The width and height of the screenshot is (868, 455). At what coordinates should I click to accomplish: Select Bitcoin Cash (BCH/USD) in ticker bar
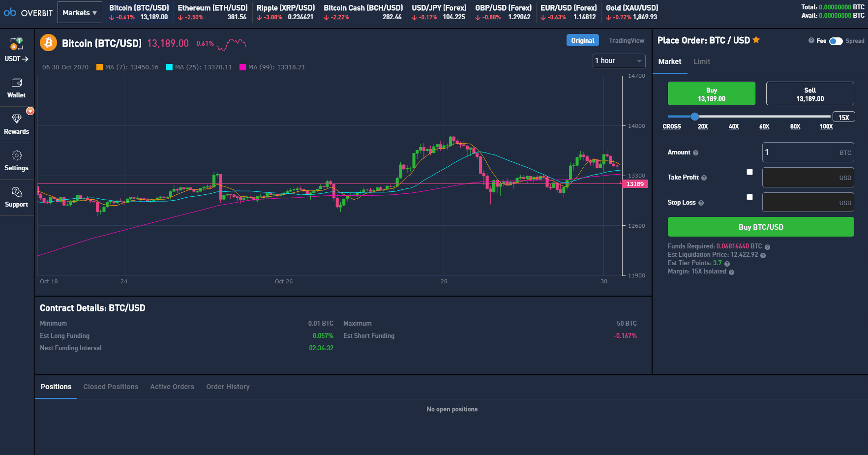[363, 12]
